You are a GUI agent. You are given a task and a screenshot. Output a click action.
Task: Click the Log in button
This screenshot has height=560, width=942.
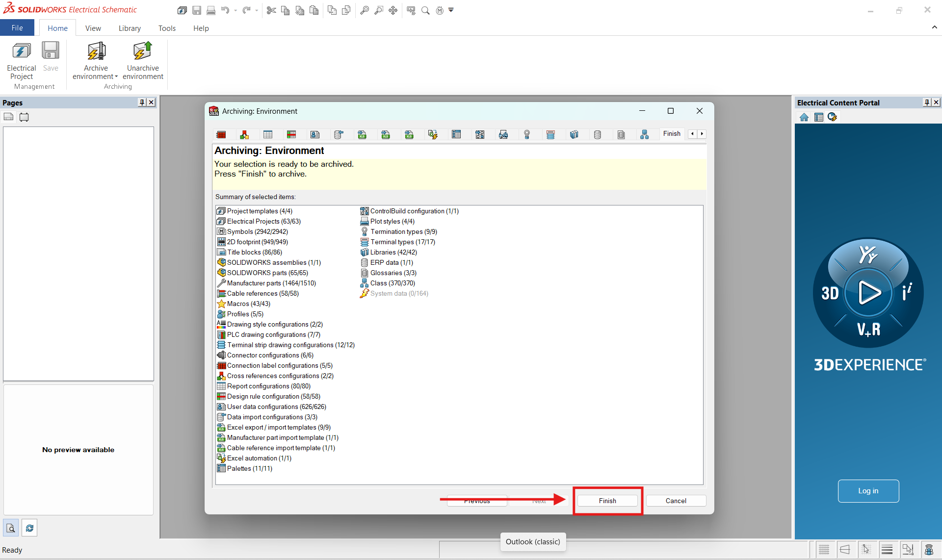pyautogui.click(x=868, y=491)
